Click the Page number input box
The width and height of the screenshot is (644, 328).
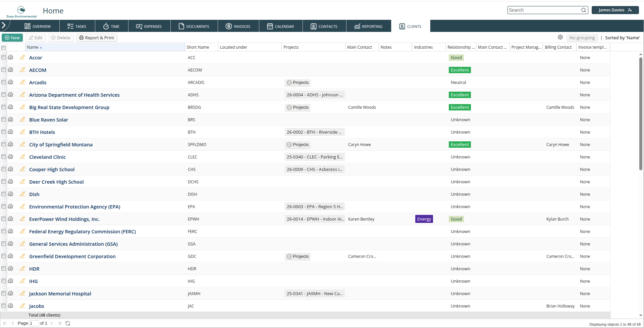[x=34, y=323]
